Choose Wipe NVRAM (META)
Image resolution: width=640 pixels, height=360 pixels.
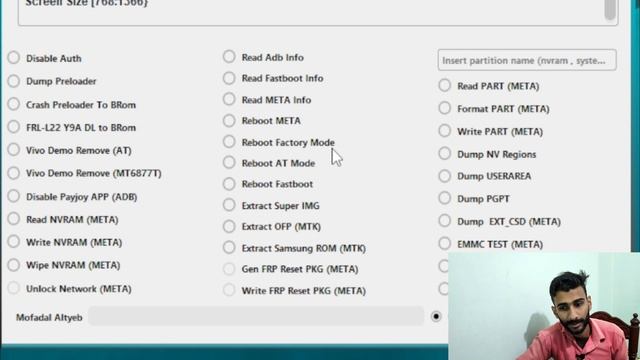click(14, 265)
